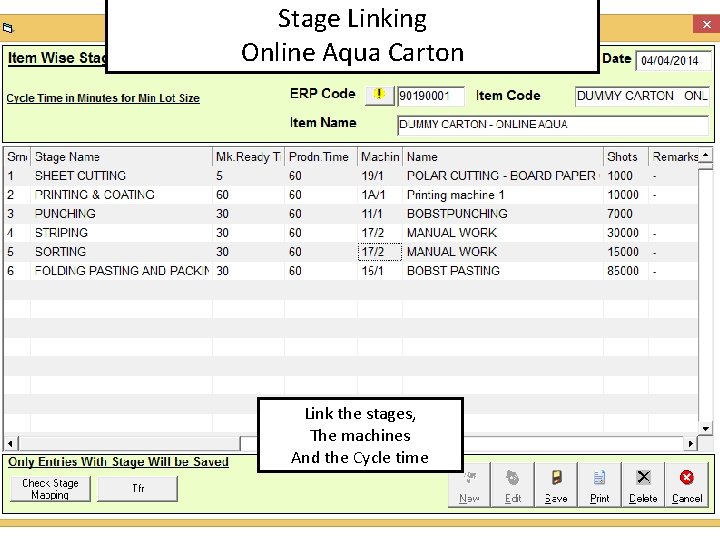Click shots value 7000
The width and height of the screenshot is (720, 540).
pyautogui.click(x=626, y=214)
